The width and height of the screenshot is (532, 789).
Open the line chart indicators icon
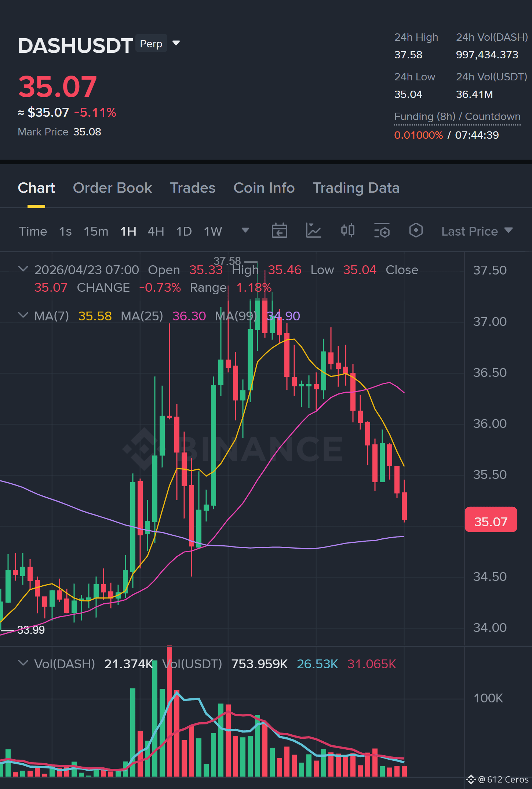click(x=313, y=231)
